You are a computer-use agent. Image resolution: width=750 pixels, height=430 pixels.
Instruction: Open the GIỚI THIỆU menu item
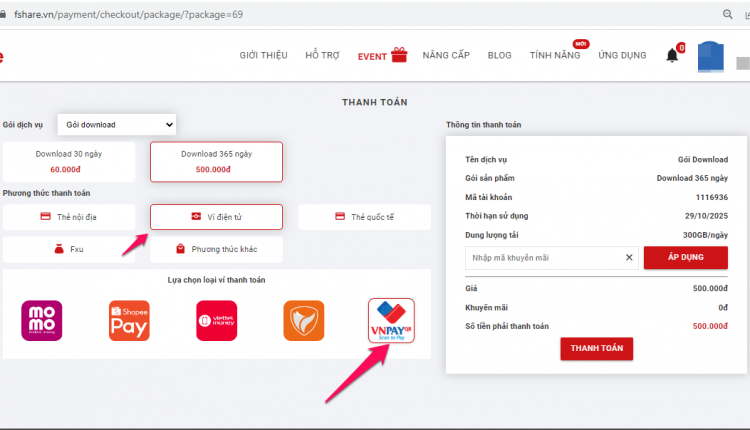tap(264, 55)
